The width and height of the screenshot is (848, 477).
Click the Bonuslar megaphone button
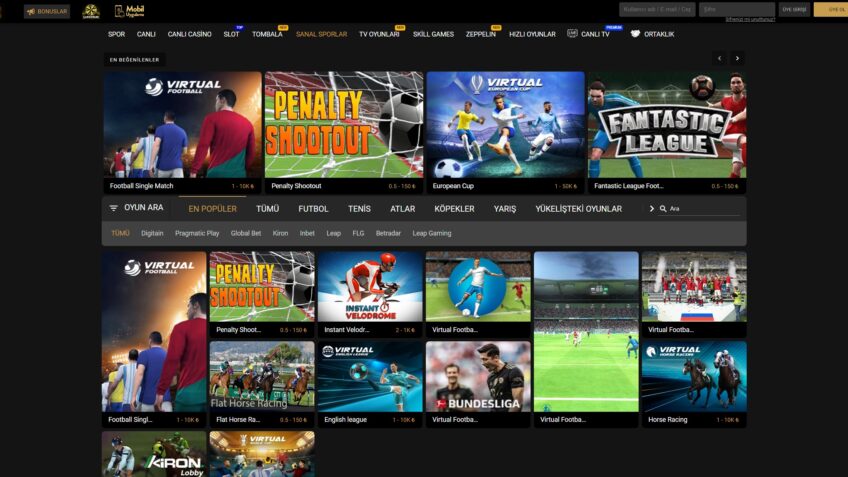(46, 11)
